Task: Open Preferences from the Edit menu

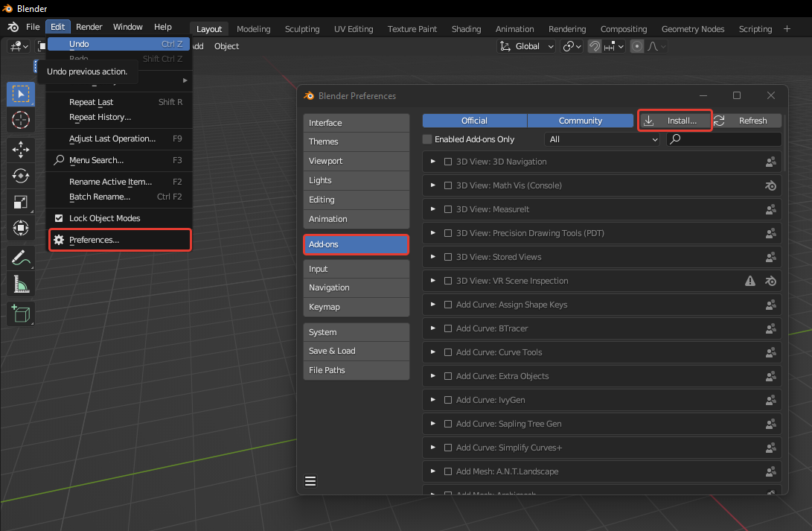Action: [x=120, y=240]
